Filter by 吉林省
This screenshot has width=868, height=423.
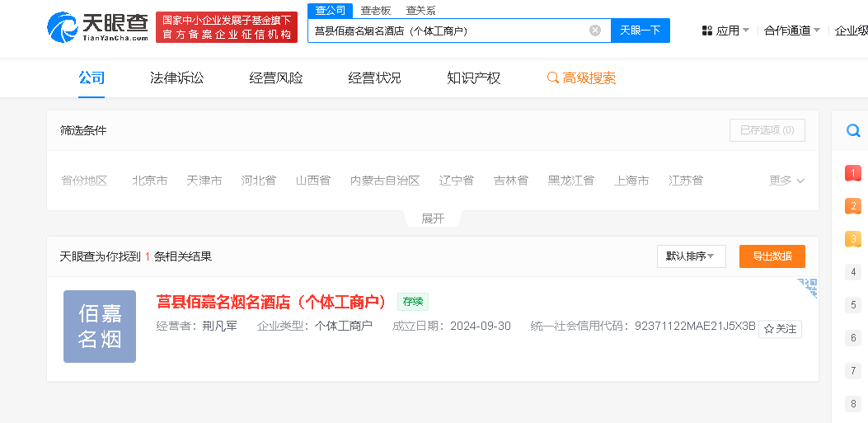coord(511,181)
